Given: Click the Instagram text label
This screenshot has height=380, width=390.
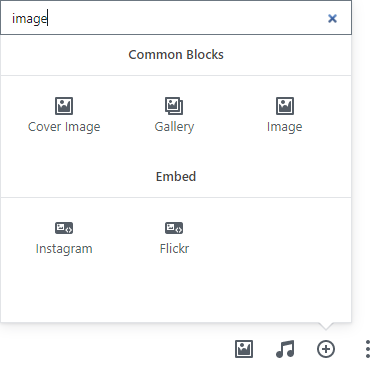Looking at the screenshot, I should coord(64,249).
